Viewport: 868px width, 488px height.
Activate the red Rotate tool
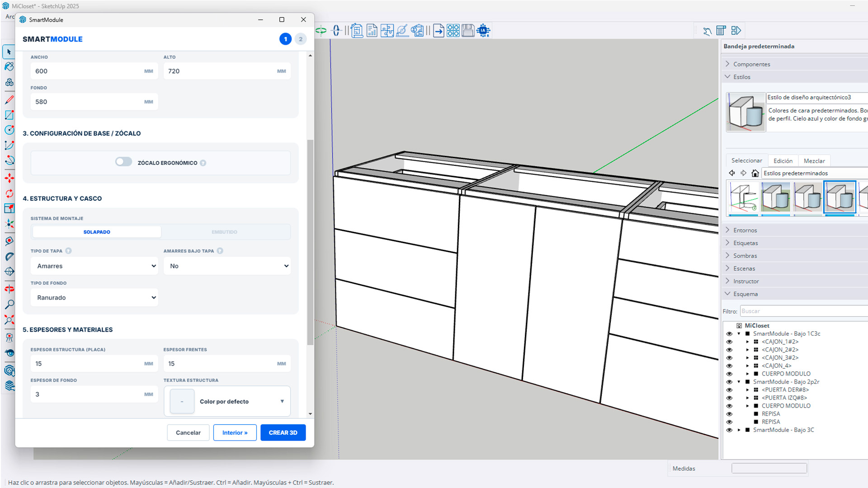(9, 193)
